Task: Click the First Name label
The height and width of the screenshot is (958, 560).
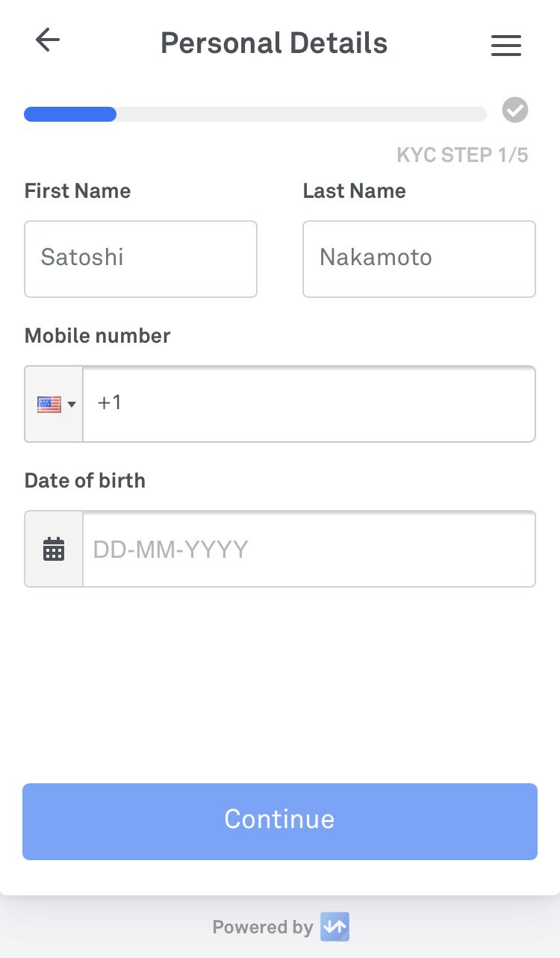Action: point(78,191)
